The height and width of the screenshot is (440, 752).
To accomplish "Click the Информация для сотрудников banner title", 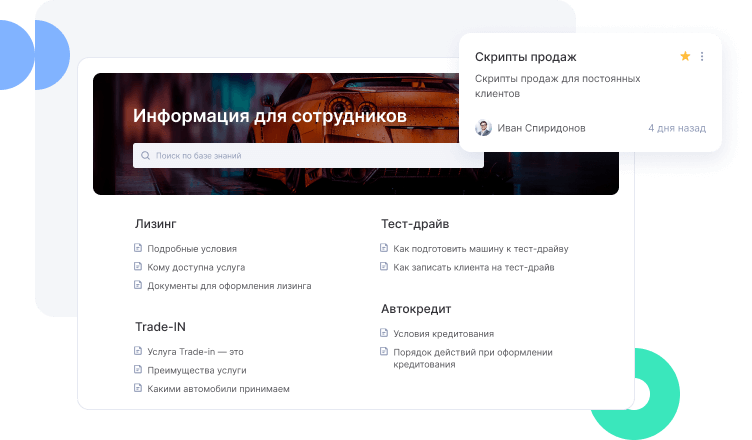I will 270,116.
